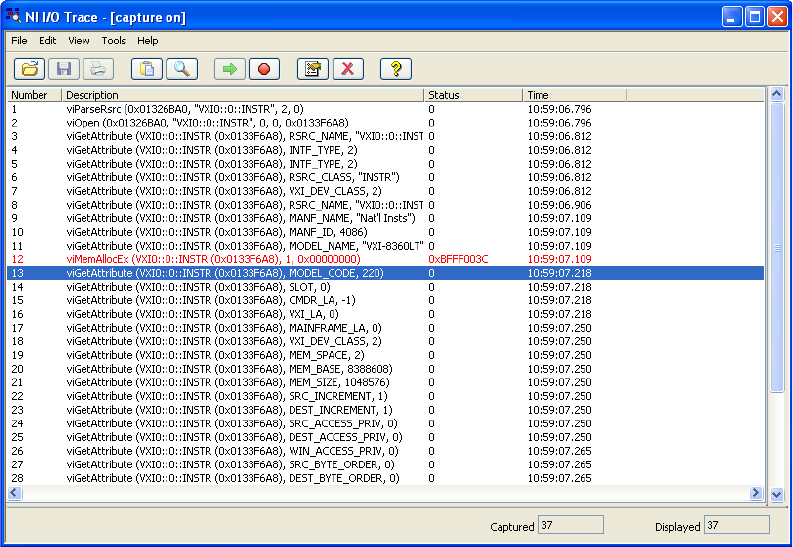Image resolution: width=793 pixels, height=547 pixels.
Task: Select the red viMemAllocEx error row
Action: point(385,259)
